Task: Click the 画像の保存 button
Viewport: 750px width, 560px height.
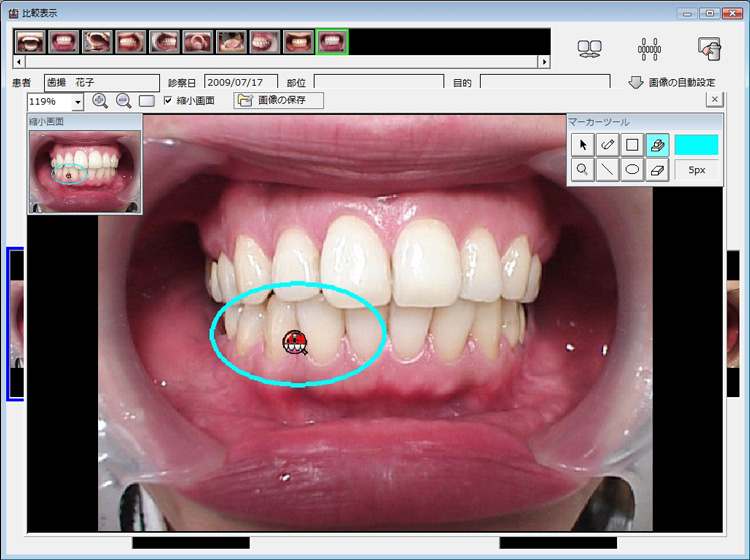Action: (x=278, y=100)
